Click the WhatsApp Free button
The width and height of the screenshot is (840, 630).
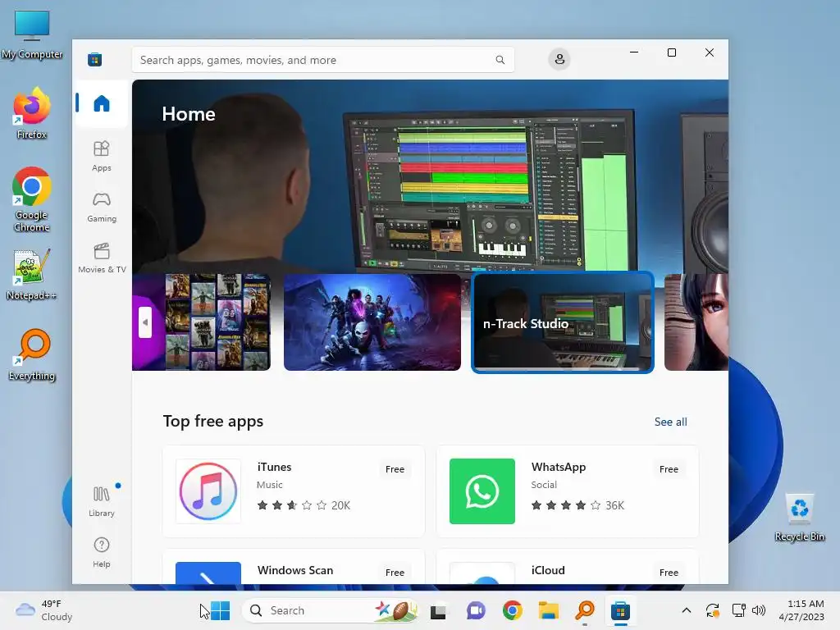(x=669, y=468)
